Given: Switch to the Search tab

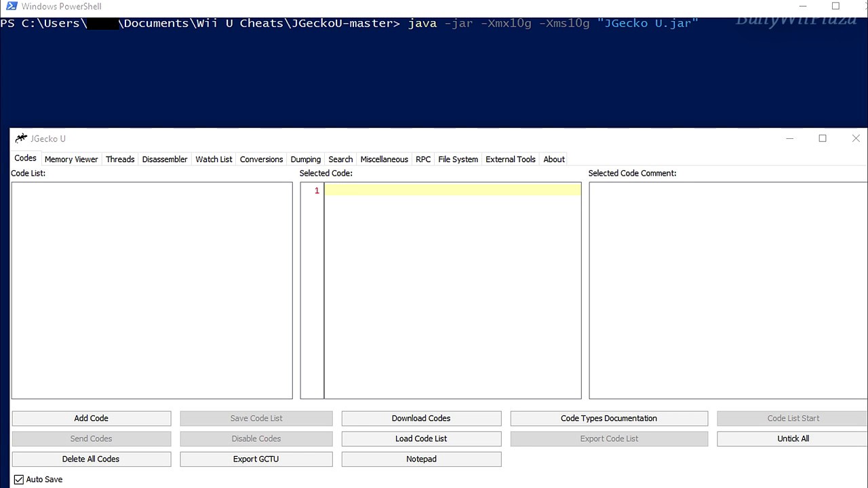Looking at the screenshot, I should point(340,159).
